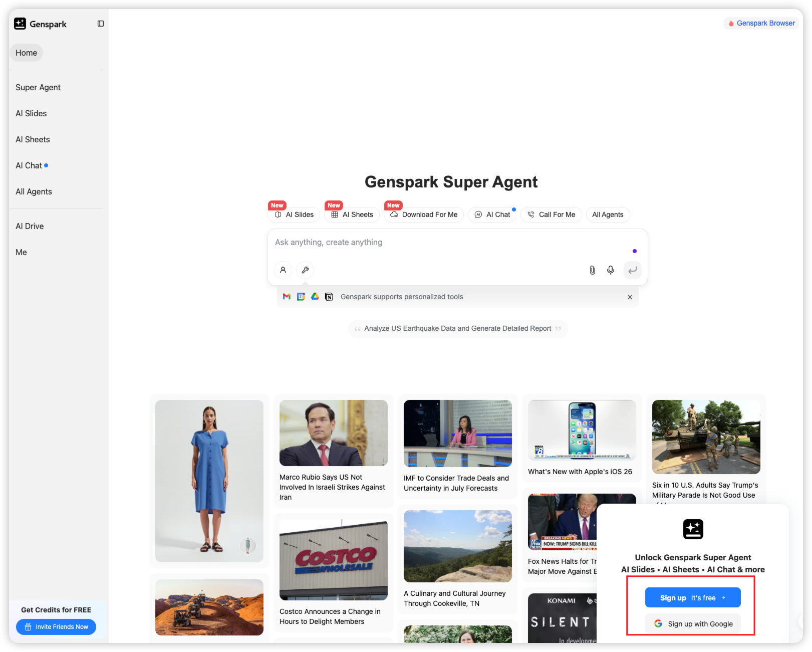
Task: Open the Home page in sidebar
Action: point(26,53)
